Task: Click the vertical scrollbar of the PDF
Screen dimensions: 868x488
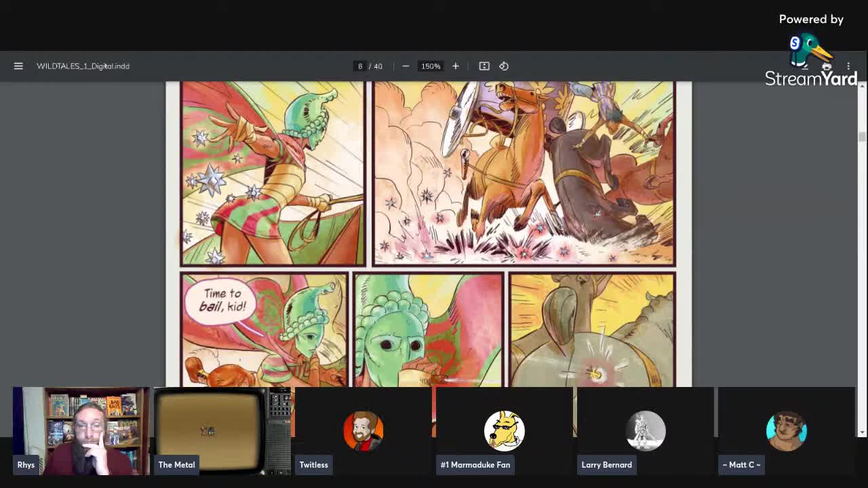Action: pos(862,258)
